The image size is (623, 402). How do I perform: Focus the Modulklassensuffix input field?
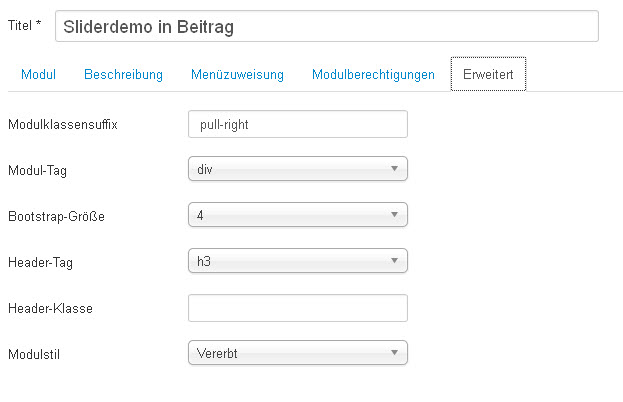[x=297, y=124]
